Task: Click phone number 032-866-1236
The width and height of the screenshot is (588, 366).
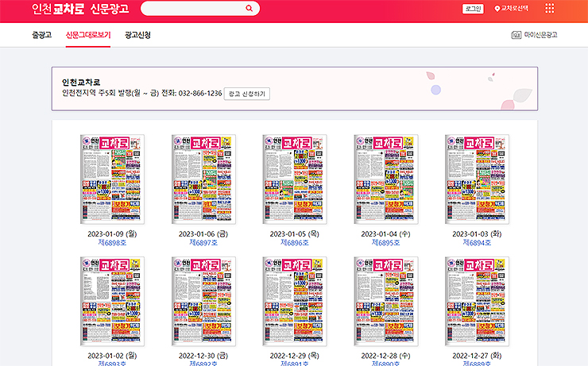Action: coord(200,93)
